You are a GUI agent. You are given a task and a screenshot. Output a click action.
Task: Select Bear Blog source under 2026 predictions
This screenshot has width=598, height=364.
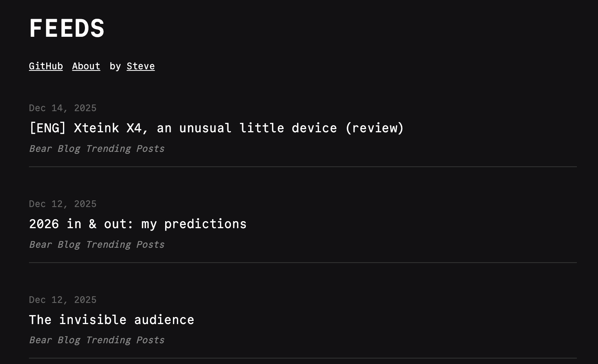tap(97, 245)
